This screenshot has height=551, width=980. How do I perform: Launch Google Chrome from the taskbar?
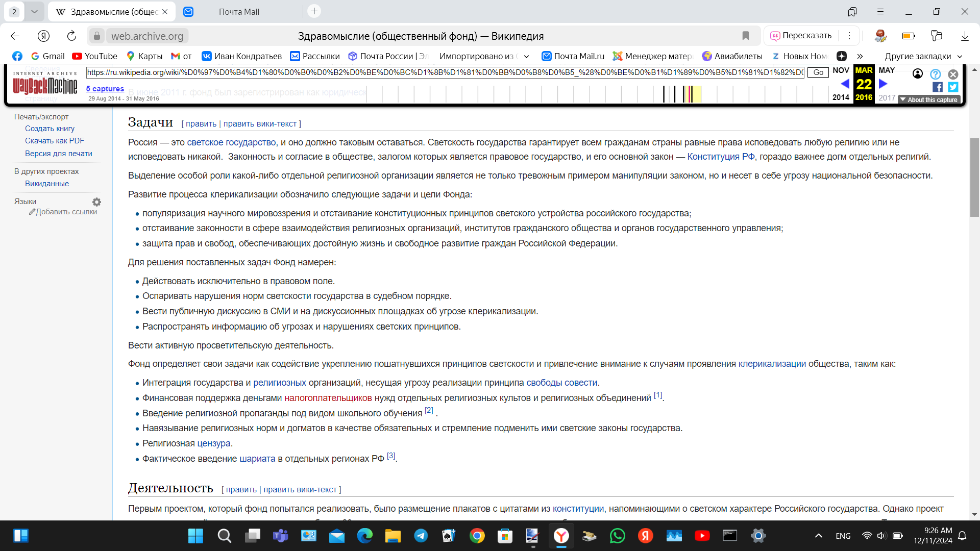pos(477,536)
